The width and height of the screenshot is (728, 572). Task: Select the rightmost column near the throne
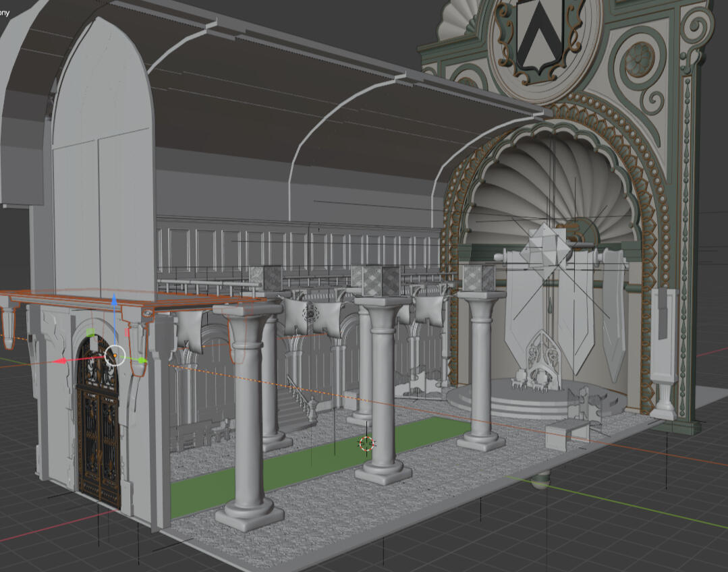[x=482, y=371]
